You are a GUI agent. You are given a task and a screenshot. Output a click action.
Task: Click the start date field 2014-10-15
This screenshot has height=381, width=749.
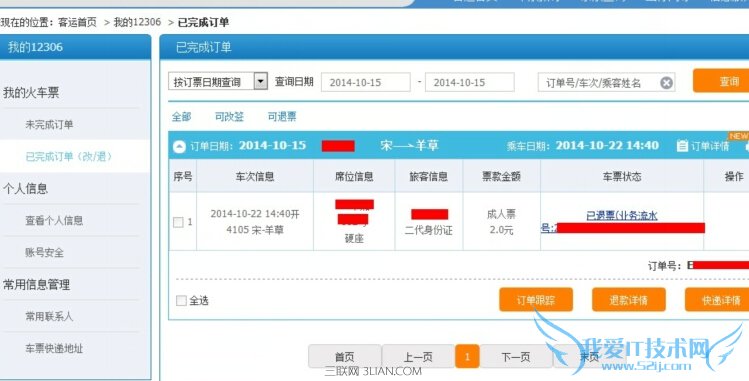pyautogui.click(x=365, y=82)
